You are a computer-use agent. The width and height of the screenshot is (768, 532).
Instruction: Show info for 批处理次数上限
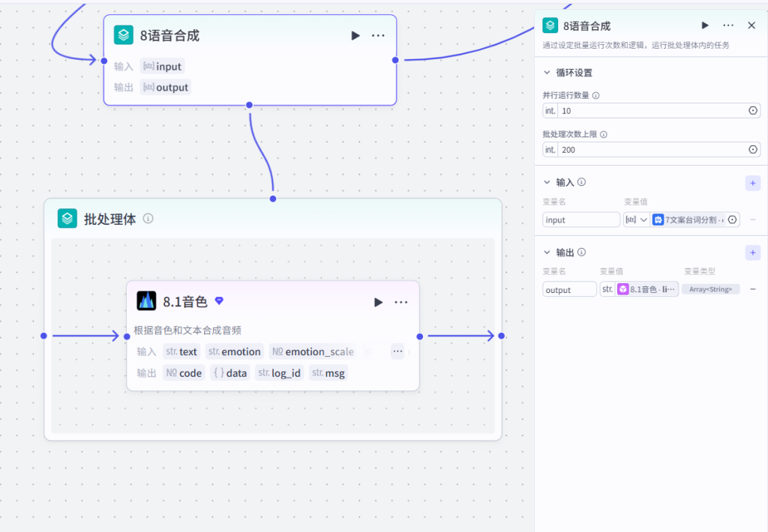(x=604, y=134)
